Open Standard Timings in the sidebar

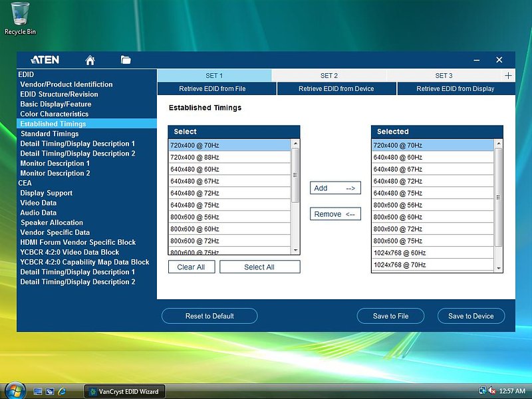pyautogui.click(x=49, y=134)
